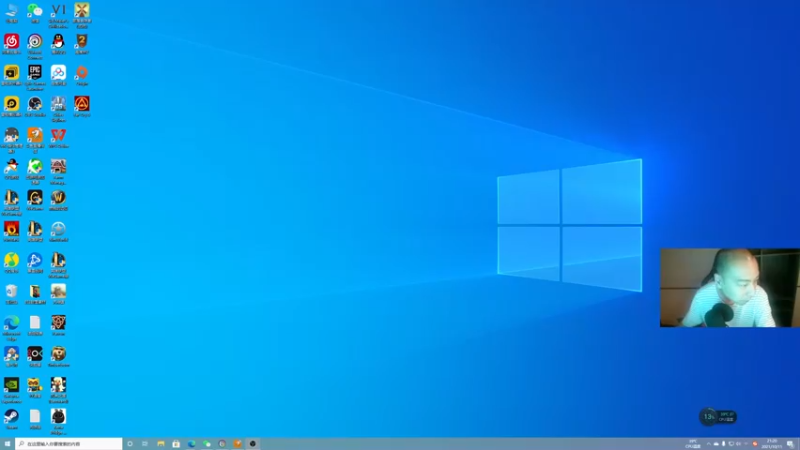
Task: Open the This PC desktop icon
Action: point(11,13)
